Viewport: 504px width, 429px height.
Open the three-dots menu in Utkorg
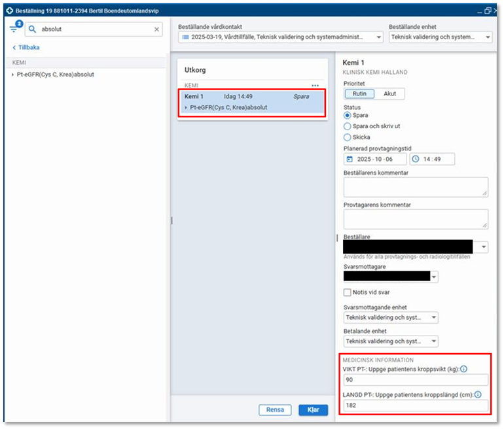point(315,86)
